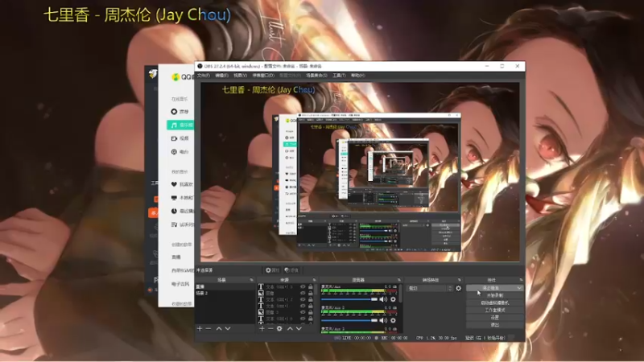The height and width of the screenshot is (362, 644).
Task: Toggle lock on 文本 (GDI+) 3 source
Action: (x=311, y=287)
